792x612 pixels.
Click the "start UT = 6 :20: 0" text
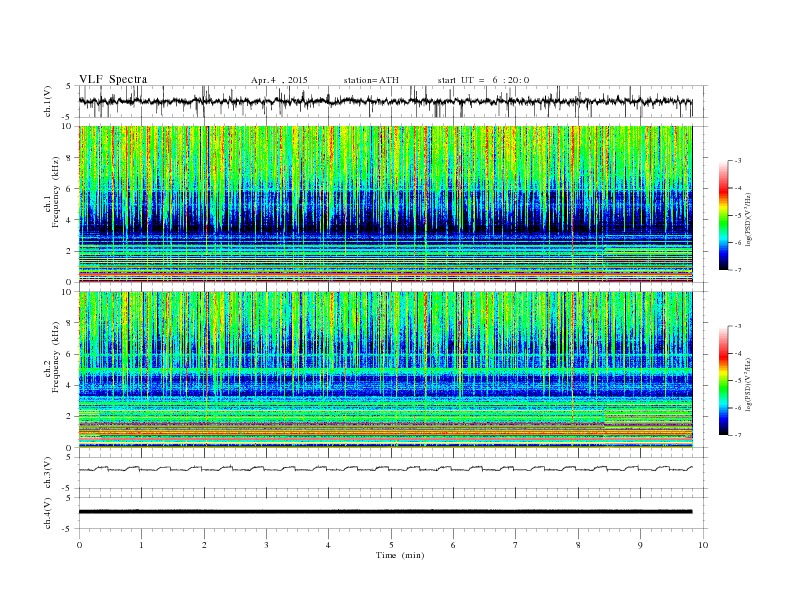click(x=483, y=80)
